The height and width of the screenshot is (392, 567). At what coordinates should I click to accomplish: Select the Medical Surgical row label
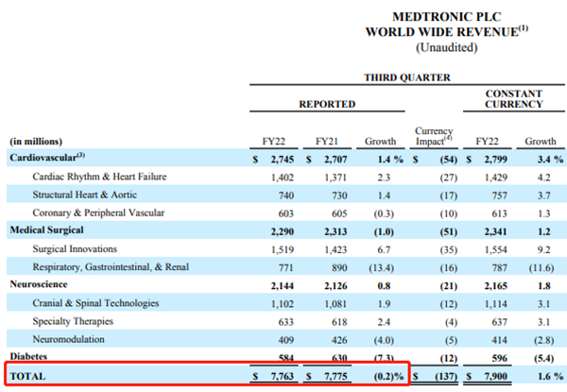click(46, 230)
